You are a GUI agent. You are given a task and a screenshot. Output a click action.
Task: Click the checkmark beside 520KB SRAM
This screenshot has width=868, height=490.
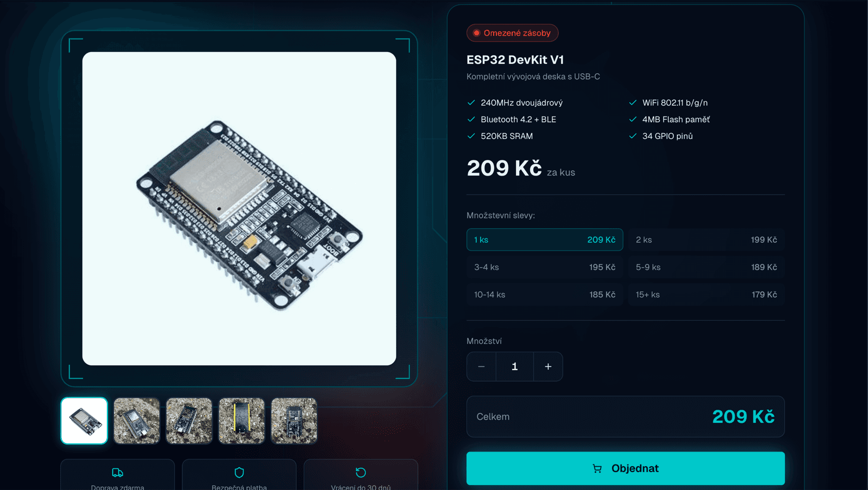471,136
